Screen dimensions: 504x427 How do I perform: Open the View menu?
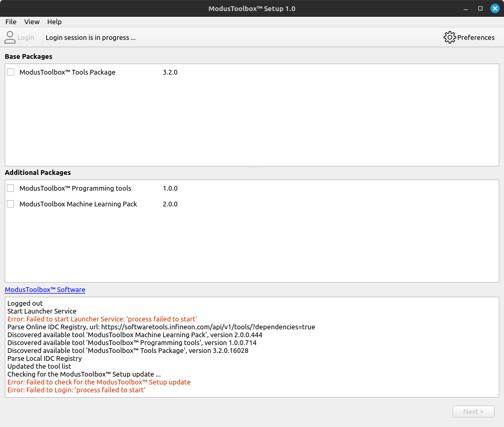click(31, 22)
